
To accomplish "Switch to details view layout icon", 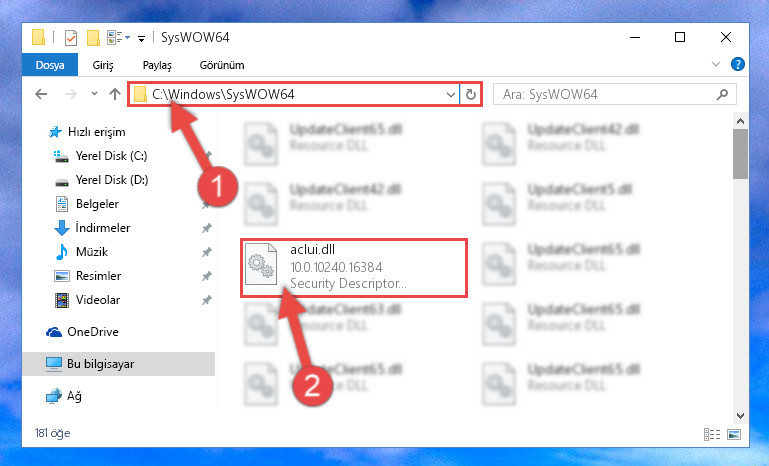I will click(x=712, y=434).
